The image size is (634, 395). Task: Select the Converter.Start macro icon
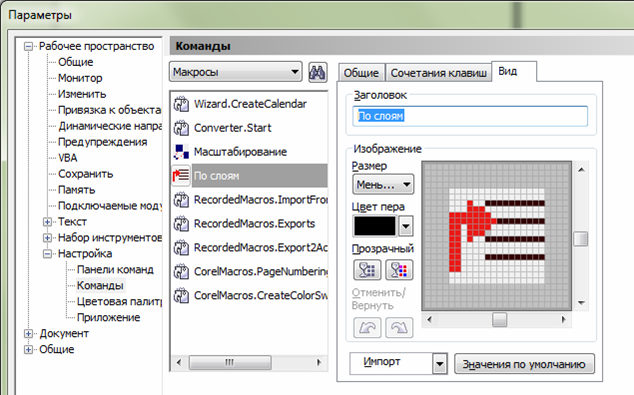pos(181,128)
